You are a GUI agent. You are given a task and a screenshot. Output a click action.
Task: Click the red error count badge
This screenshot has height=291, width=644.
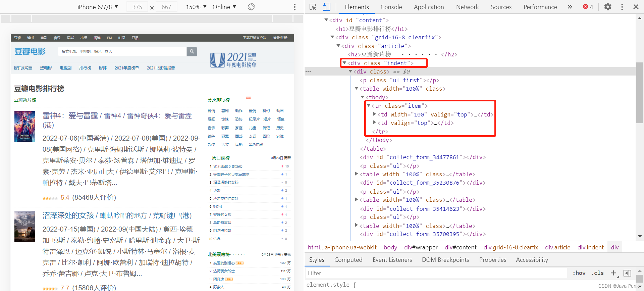(588, 7)
